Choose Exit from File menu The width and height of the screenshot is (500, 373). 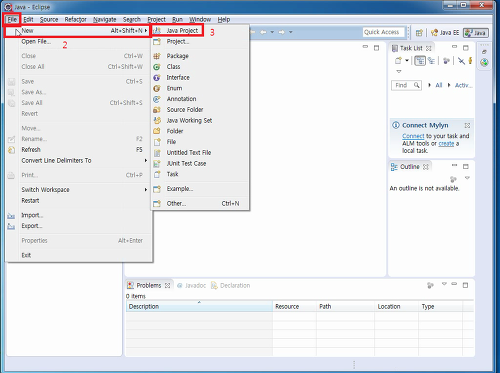point(78,255)
